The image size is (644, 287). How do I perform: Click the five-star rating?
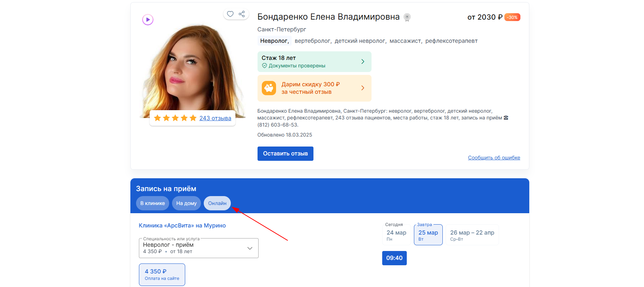tap(175, 118)
